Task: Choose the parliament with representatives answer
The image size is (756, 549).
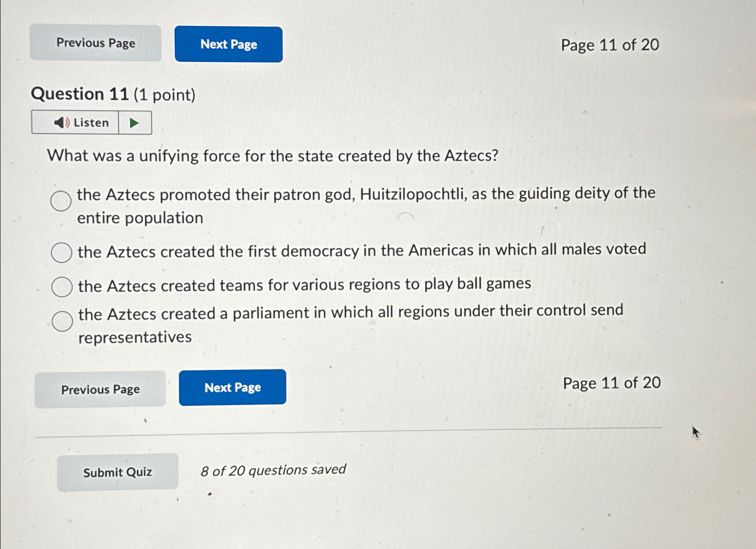Action: click(x=61, y=320)
